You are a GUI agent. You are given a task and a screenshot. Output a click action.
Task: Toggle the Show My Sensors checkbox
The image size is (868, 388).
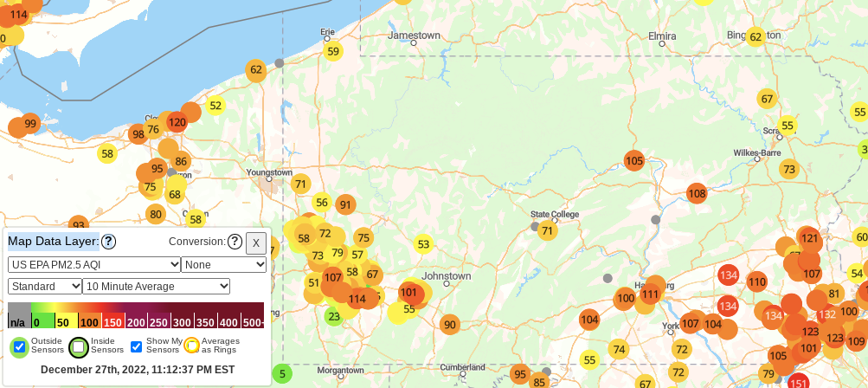pos(136,346)
